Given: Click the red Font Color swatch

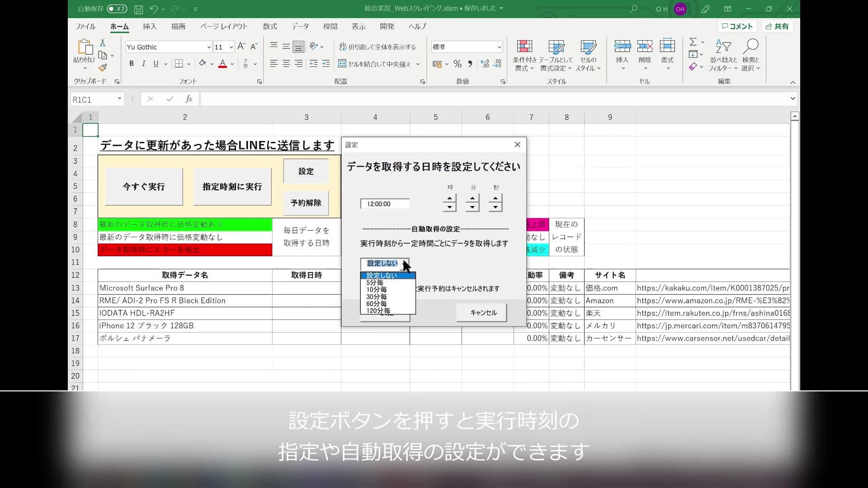Looking at the screenshot, I should [x=222, y=64].
